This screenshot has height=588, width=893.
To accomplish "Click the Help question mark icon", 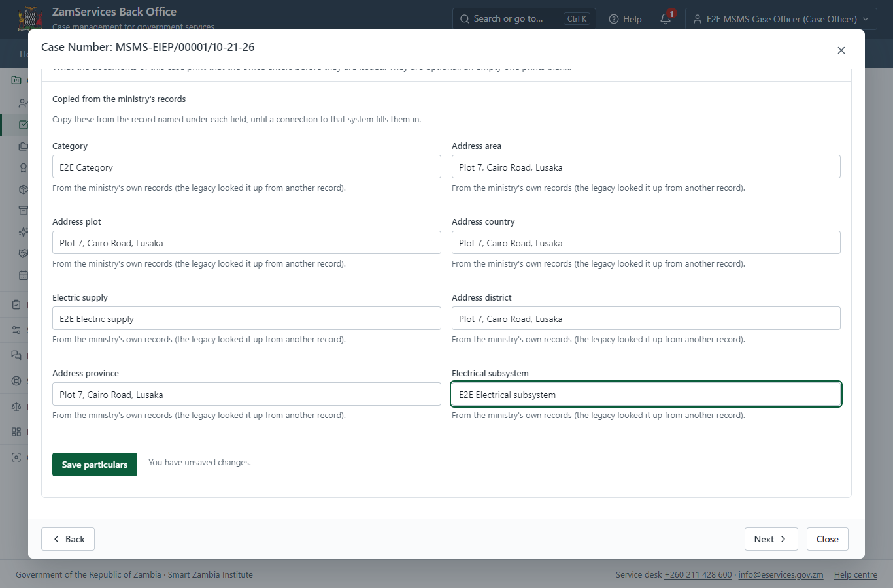I will click(614, 19).
